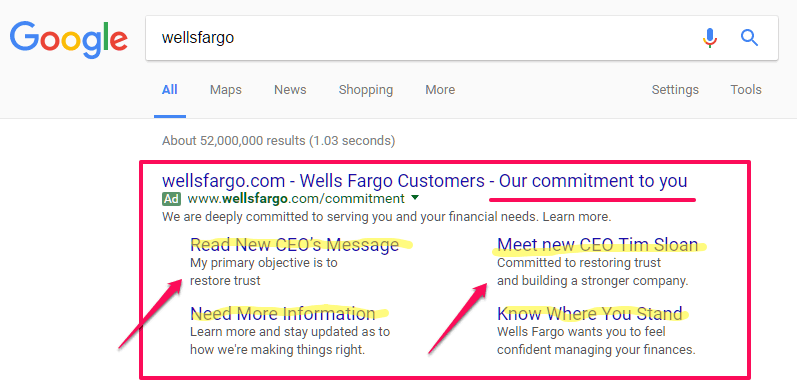The image size is (797, 392).
Task: Click the blue magnifying glass search icon
Action: (x=749, y=38)
